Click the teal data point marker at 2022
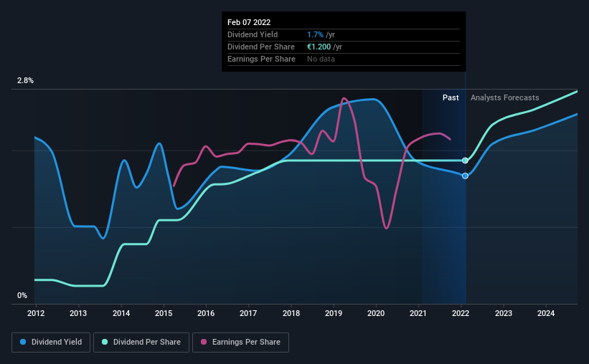This screenshot has width=589, height=364. 465,161
